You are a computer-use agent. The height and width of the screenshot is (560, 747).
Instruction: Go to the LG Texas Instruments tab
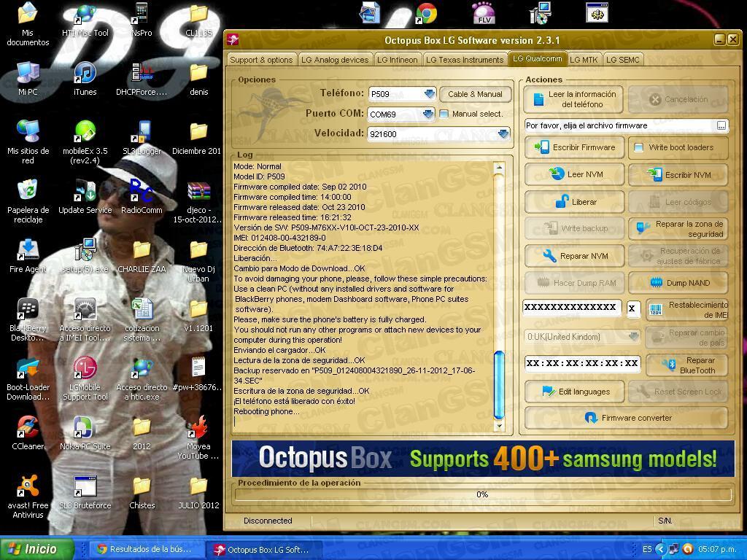(x=465, y=60)
